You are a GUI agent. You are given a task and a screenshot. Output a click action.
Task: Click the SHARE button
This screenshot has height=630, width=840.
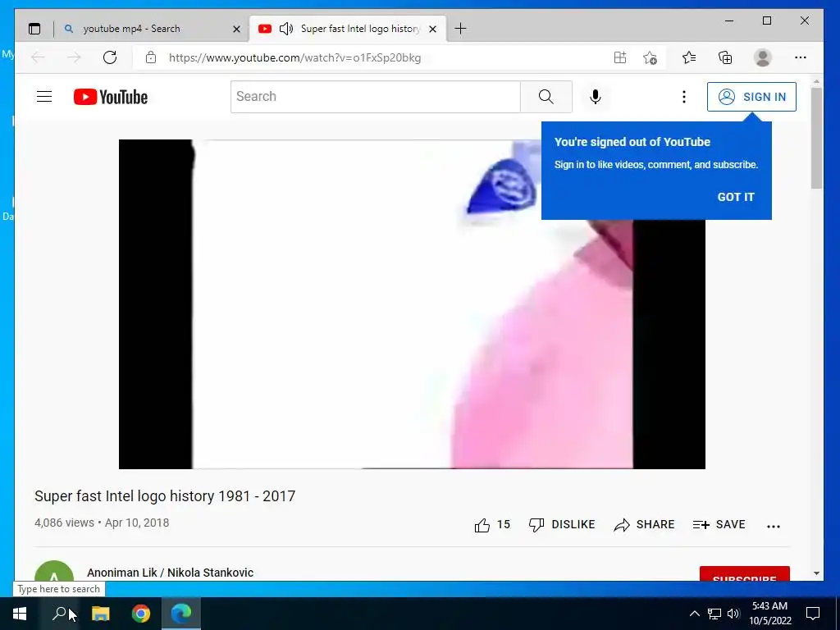[644, 525]
